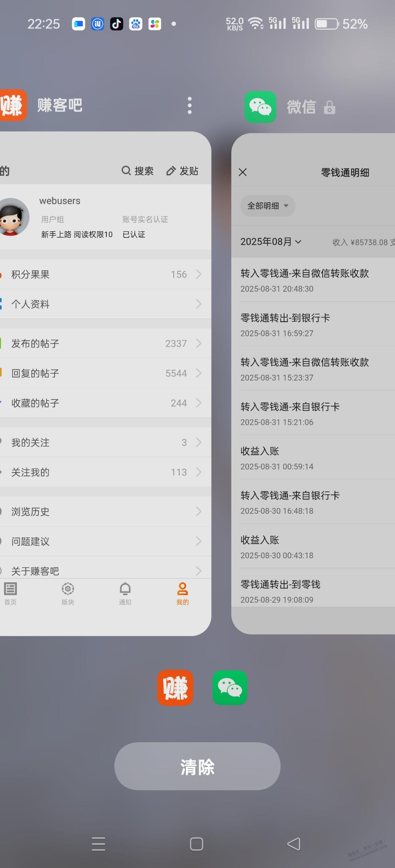Tap the WeChat icon in bottom dock
This screenshot has width=395, height=868.
(x=230, y=688)
